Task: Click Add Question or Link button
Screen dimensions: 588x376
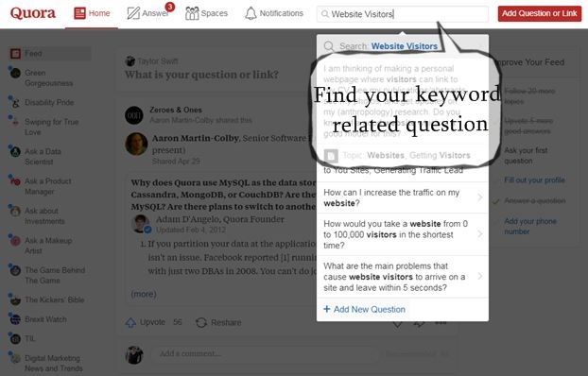Action: (539, 13)
